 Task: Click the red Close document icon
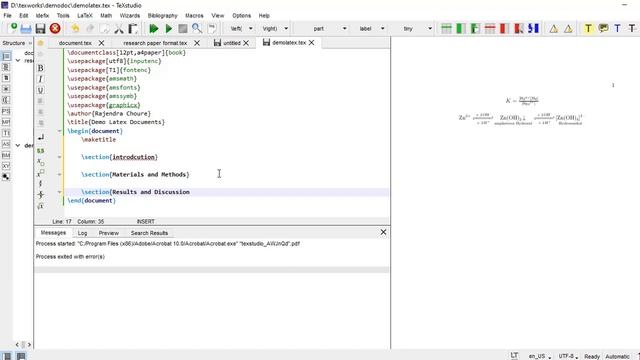(x=55, y=28)
